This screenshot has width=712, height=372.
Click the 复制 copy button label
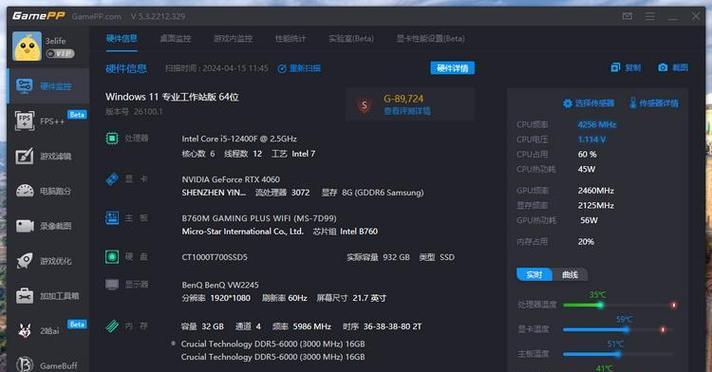click(633, 68)
